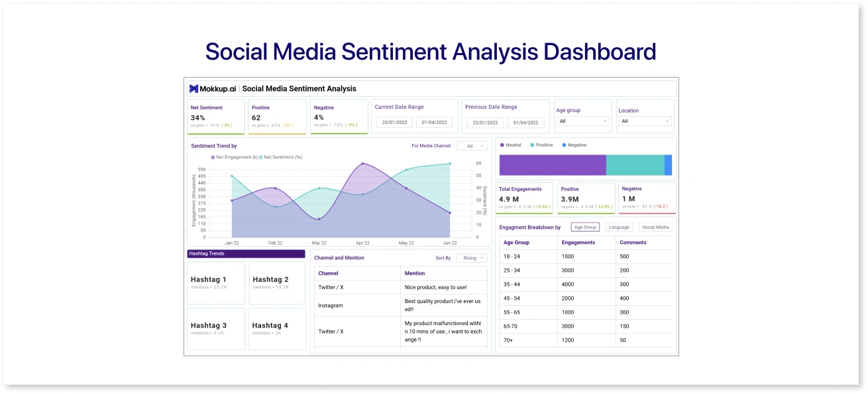Click the Instagram channel cell
The height and width of the screenshot is (394, 868).
coord(357,305)
